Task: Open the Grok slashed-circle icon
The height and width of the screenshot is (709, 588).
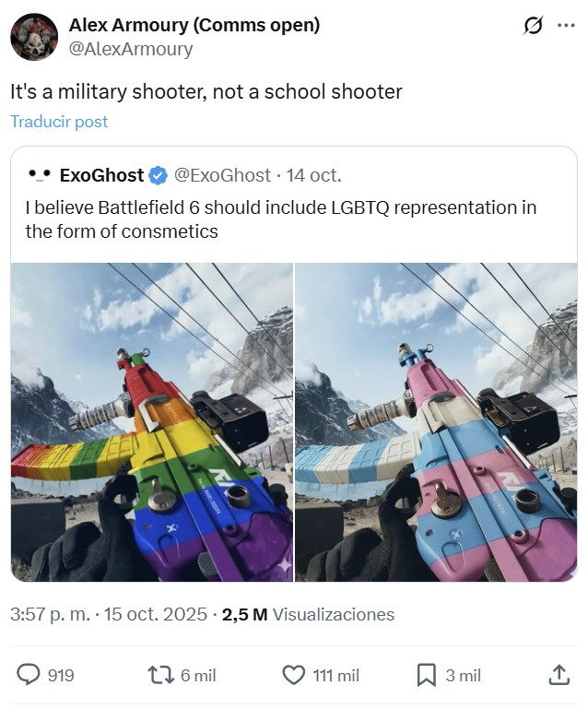Action: (x=533, y=26)
